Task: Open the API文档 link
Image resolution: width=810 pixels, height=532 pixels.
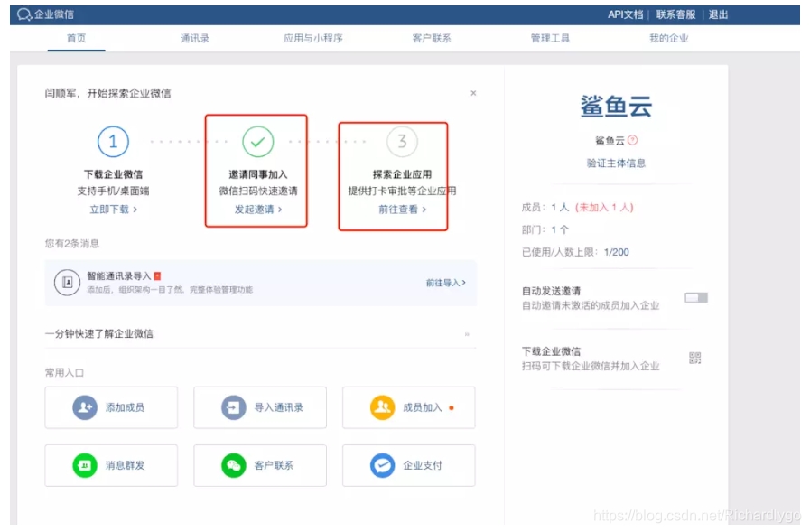Action: [625, 14]
